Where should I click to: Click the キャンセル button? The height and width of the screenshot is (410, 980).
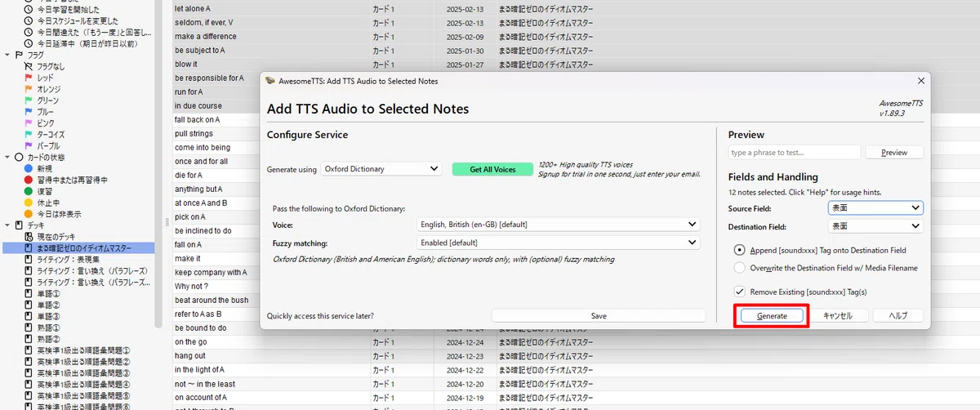[x=838, y=315]
